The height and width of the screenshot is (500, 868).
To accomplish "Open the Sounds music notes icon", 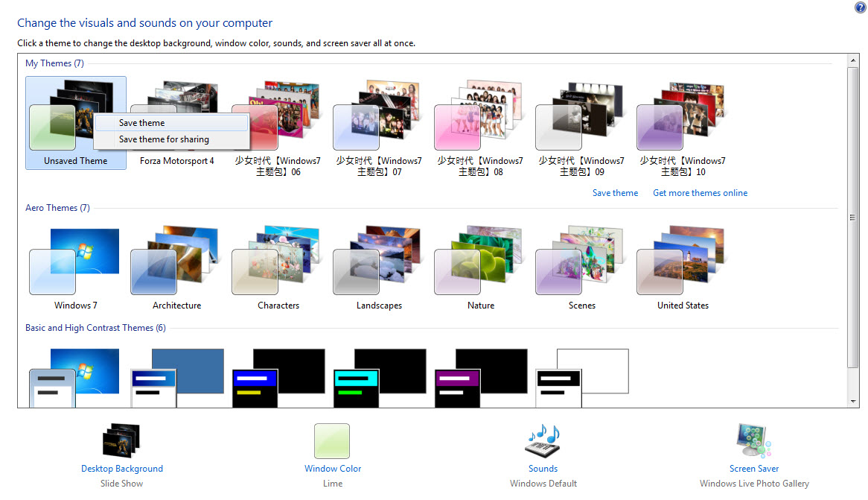I will click(543, 441).
